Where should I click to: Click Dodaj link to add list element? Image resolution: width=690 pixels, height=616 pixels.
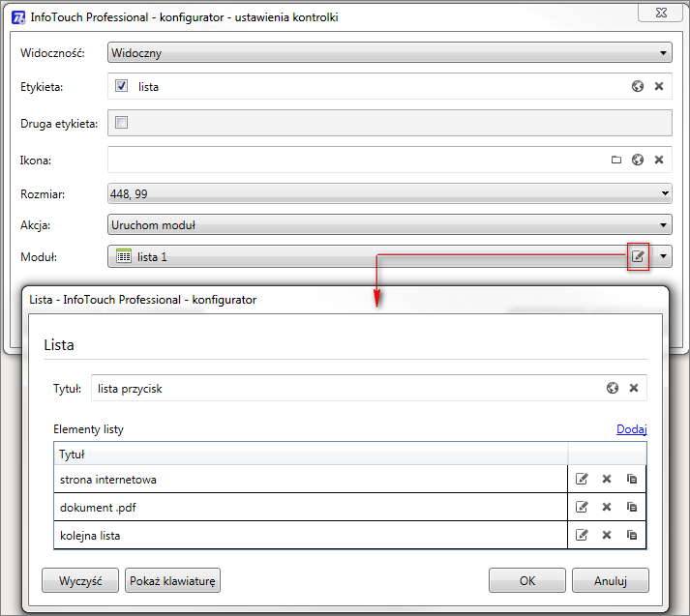[x=632, y=429]
